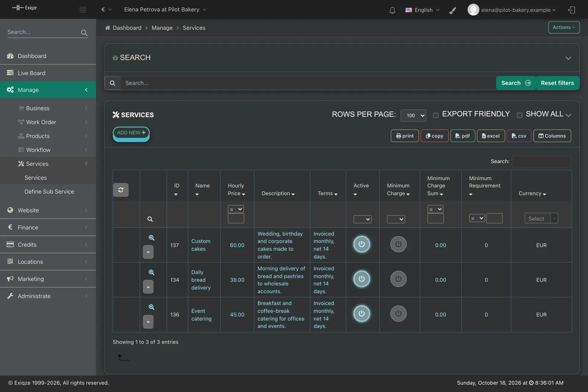Click the column filter magnifier icon
The height and width of the screenshot is (392, 588).
tap(150, 219)
